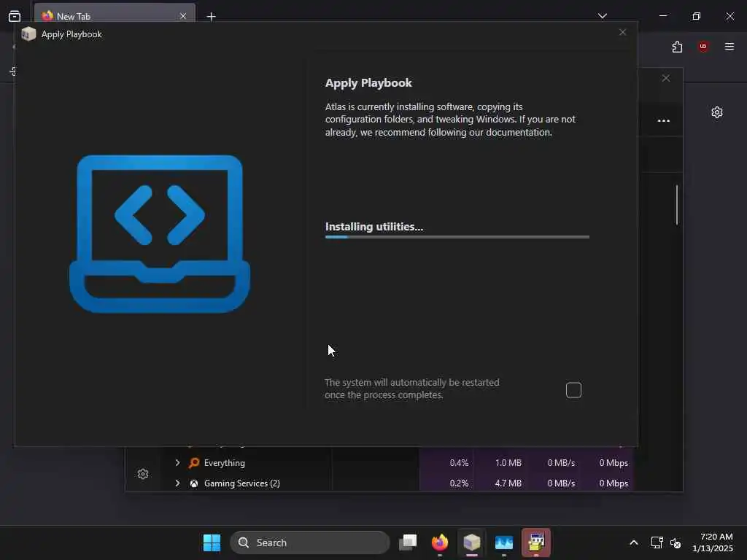Select the Everything process name
The width and height of the screenshot is (747, 560).
[x=225, y=463]
